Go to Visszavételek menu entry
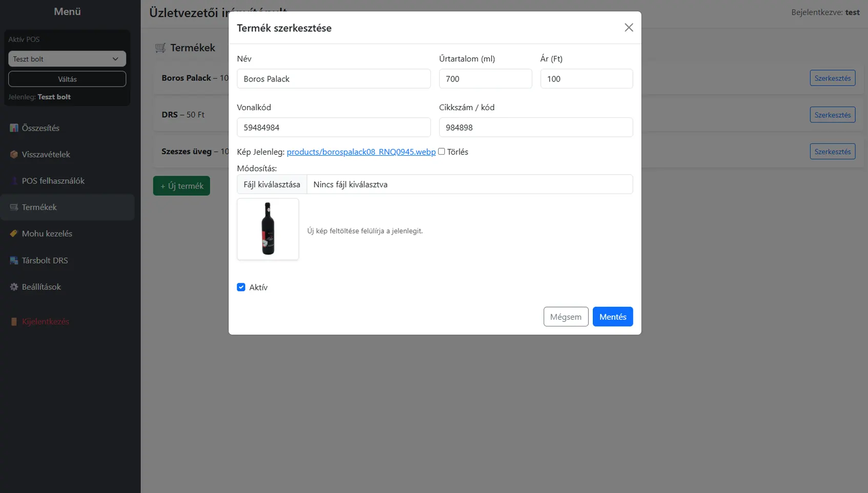868x493 pixels. [x=46, y=154]
